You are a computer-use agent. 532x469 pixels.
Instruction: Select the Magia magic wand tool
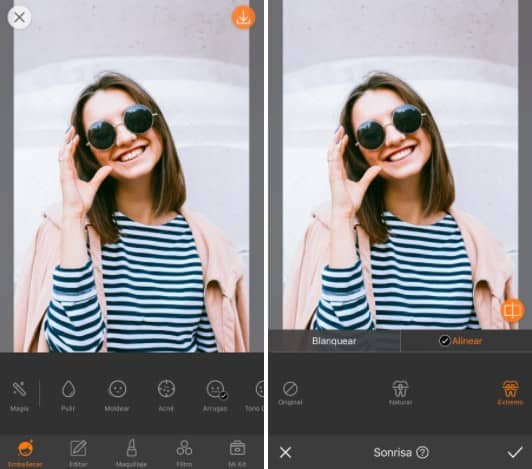19,395
